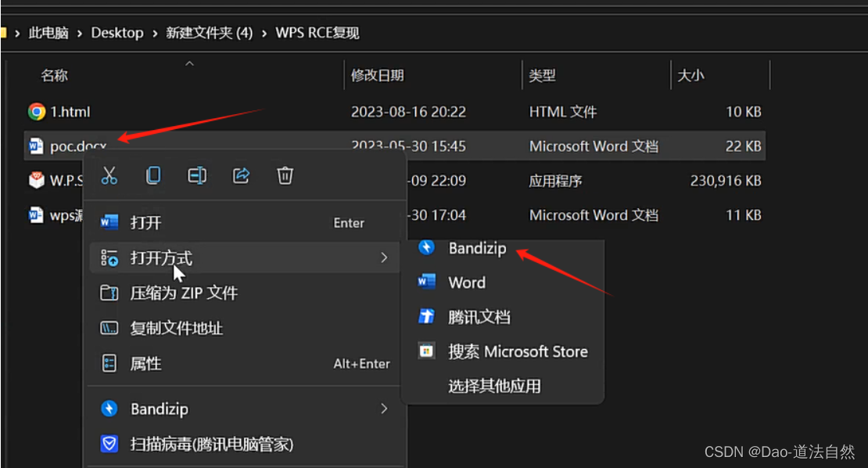This screenshot has height=468, width=868.
Task: Click the 复制文件地址 path icon
Action: pos(109,329)
